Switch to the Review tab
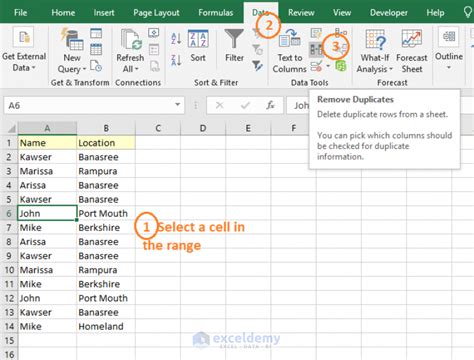The width and height of the screenshot is (474, 360). 301,13
